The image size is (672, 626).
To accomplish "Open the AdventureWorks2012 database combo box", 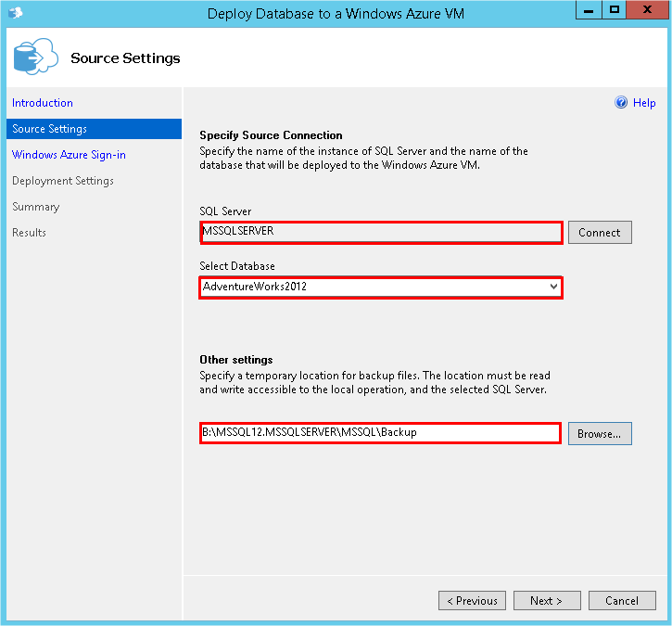I will click(x=381, y=287).
